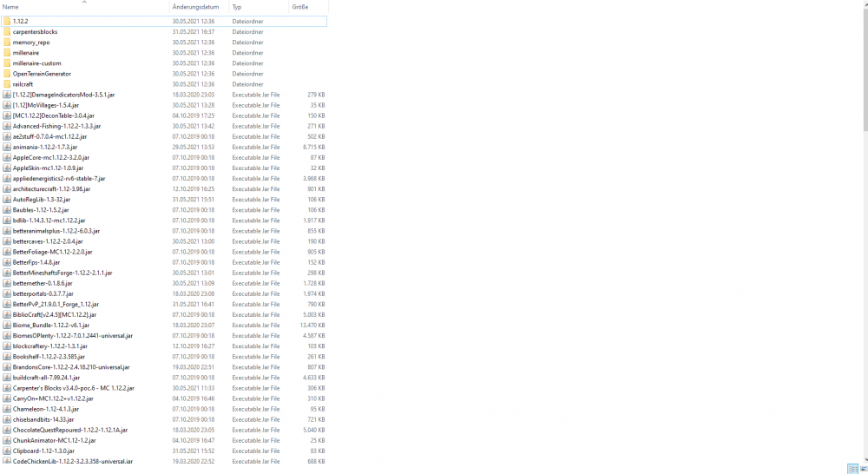This screenshot has height=474, width=868.
Task: Select file blockcraftery-1.12.2-1.3.1.jar
Action: (49, 346)
